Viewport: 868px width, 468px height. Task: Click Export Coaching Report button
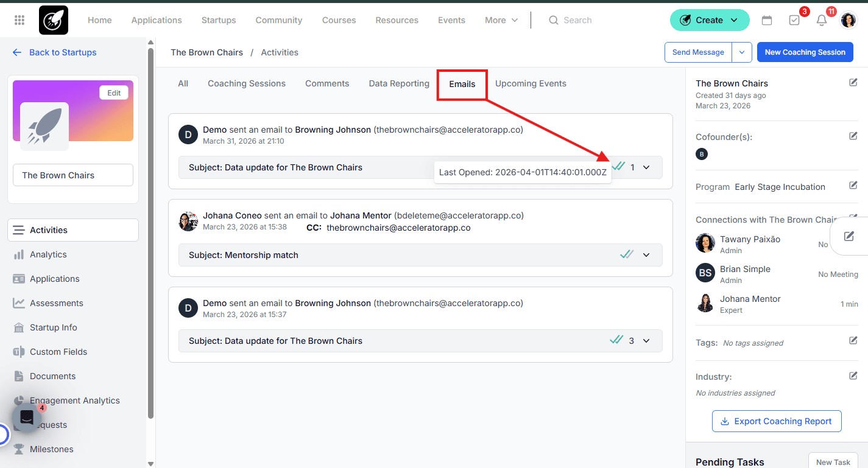777,421
